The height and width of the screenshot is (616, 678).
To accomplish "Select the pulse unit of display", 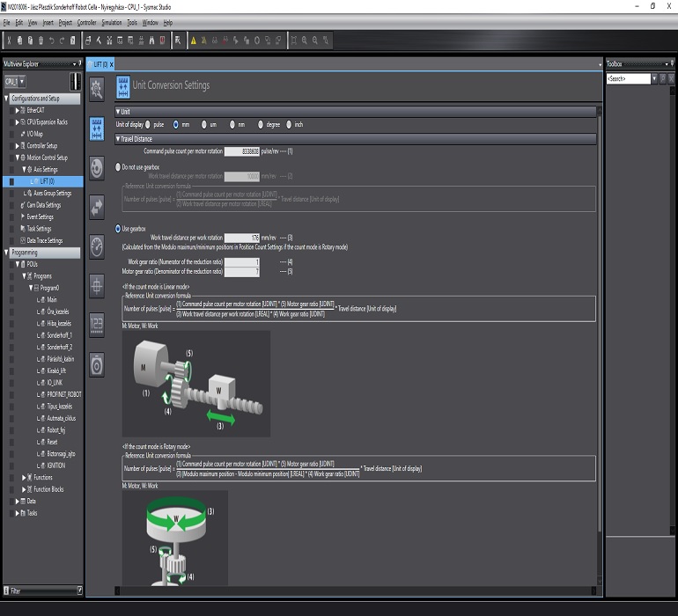I will (147, 124).
